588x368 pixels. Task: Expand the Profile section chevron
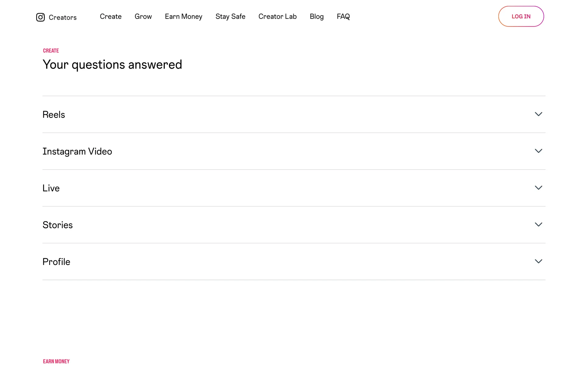pyautogui.click(x=538, y=261)
